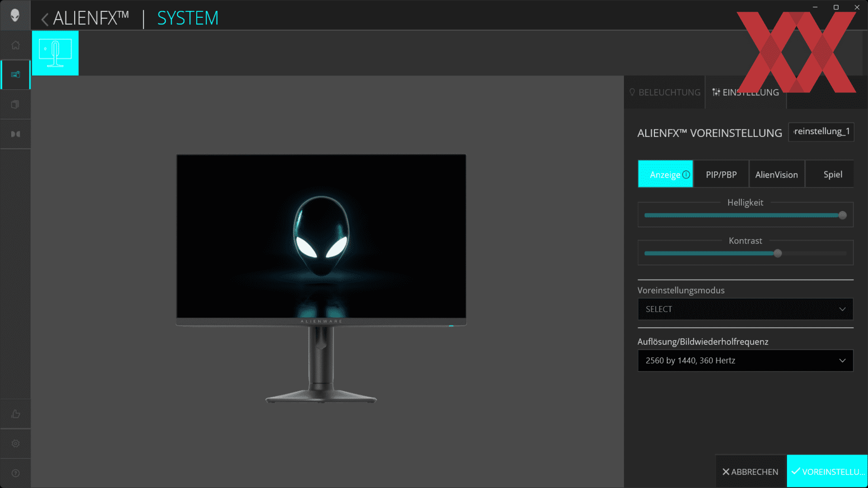The image size is (868, 488).
Task: Open the Voreinstellungsmodus SELECT dropdown
Action: coord(745,309)
